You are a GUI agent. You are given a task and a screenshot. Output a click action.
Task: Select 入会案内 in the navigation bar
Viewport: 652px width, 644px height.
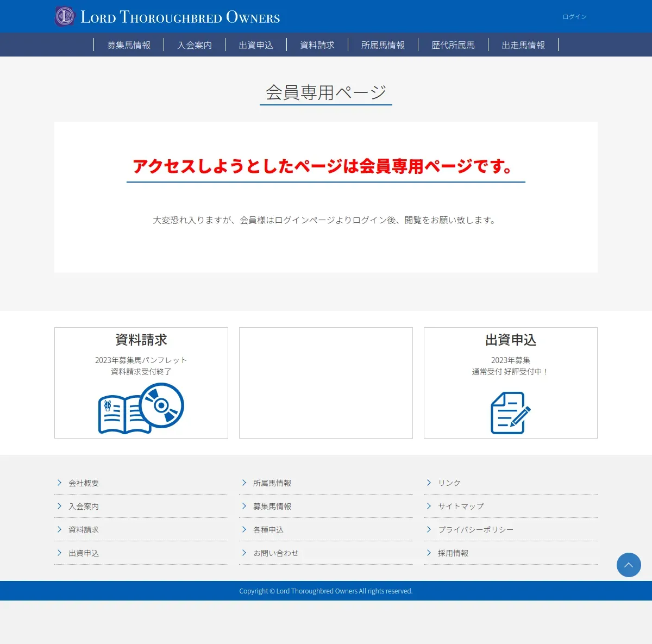tap(195, 45)
